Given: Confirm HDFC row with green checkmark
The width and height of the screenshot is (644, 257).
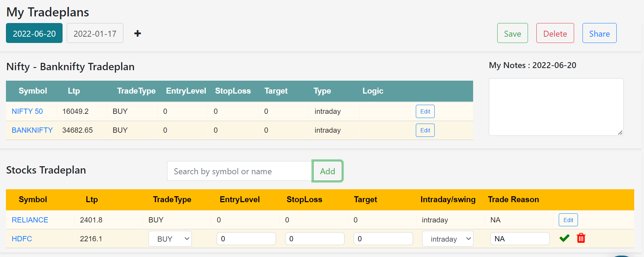Looking at the screenshot, I should [x=564, y=238].
